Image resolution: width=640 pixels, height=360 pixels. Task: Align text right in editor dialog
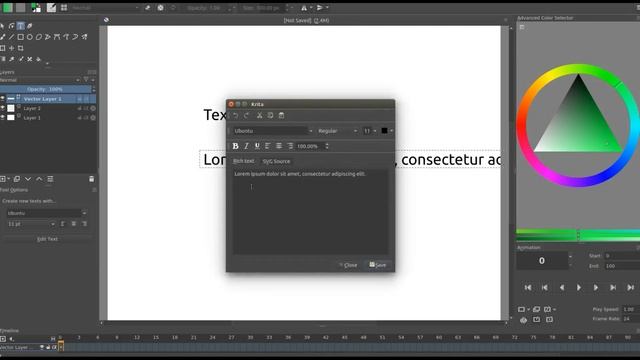(x=290, y=146)
